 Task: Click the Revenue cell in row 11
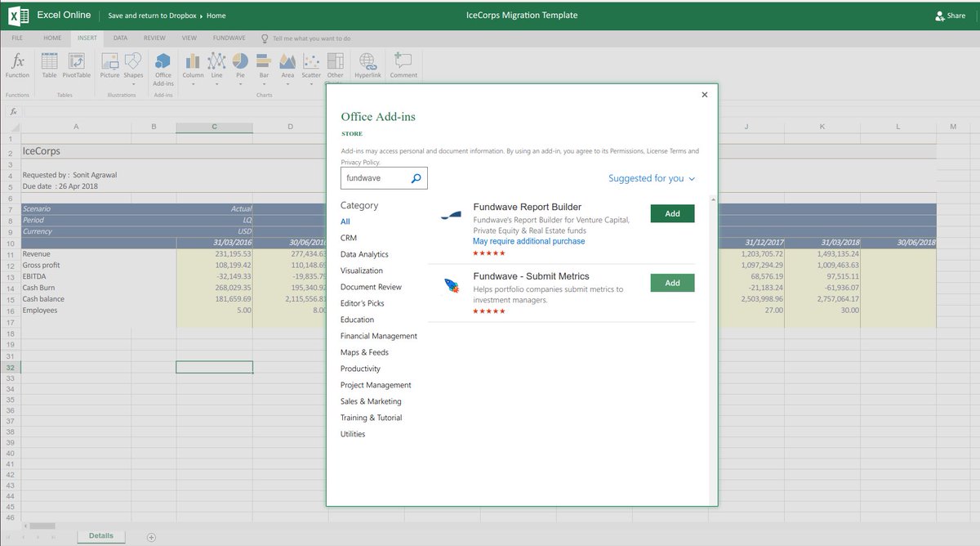[76, 254]
